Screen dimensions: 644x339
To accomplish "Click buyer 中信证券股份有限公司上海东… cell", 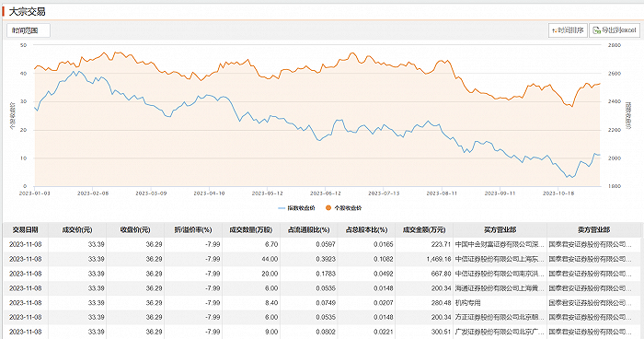I will tap(500, 259).
